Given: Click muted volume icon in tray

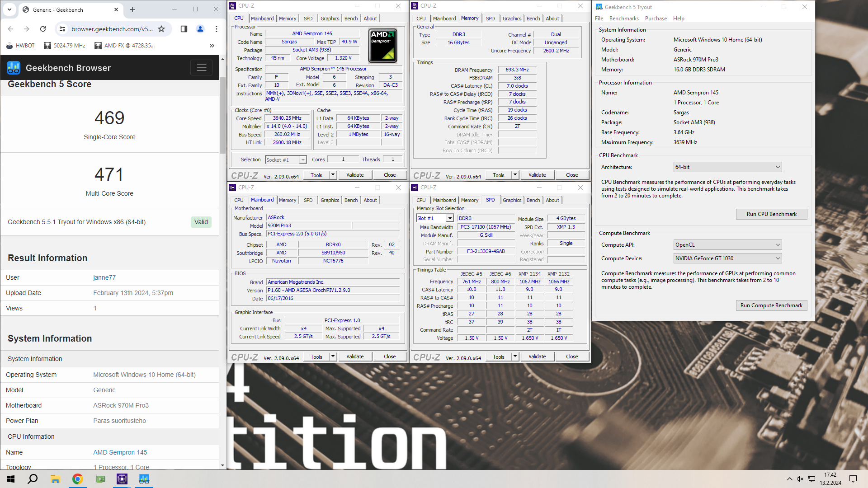Looking at the screenshot, I should point(800,479).
